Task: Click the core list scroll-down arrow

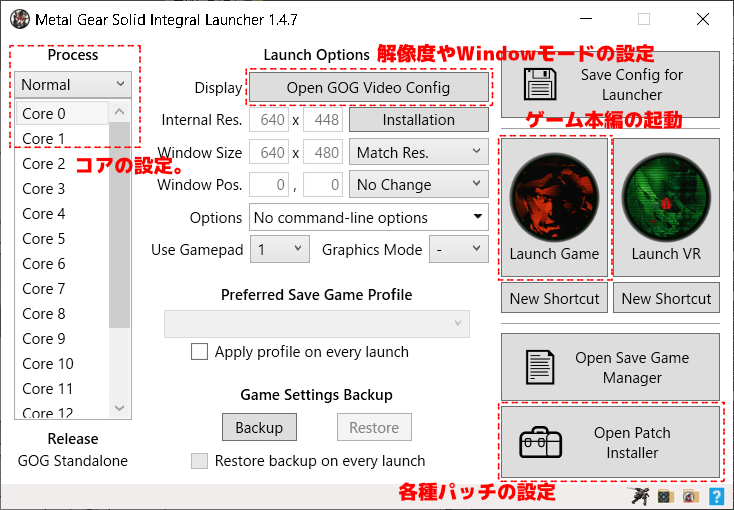Action: point(119,408)
